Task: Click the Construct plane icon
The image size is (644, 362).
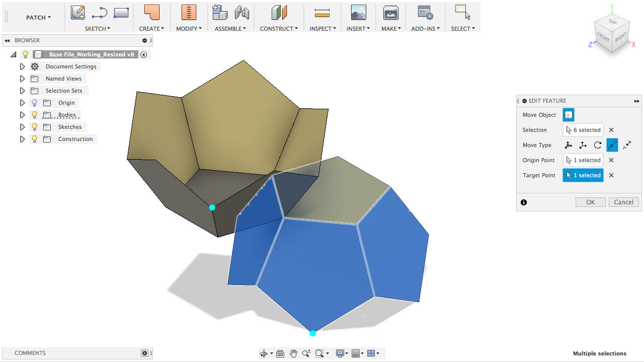Action: tap(279, 13)
